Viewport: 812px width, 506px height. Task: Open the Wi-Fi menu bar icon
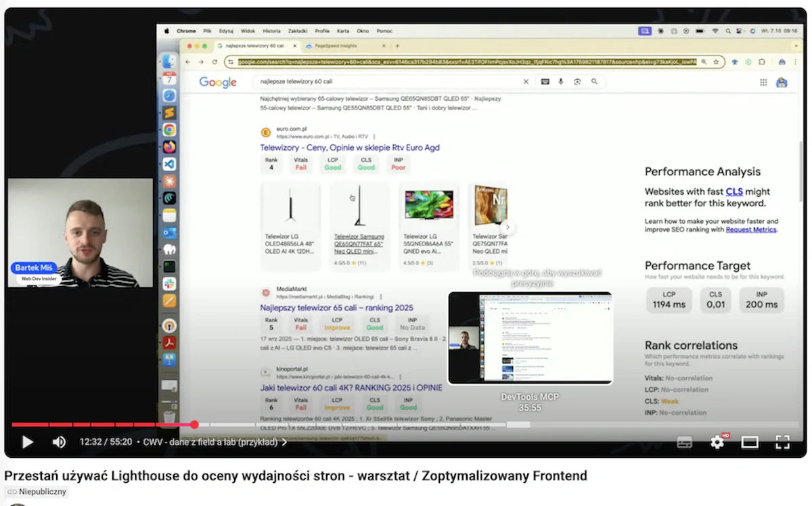[715, 30]
